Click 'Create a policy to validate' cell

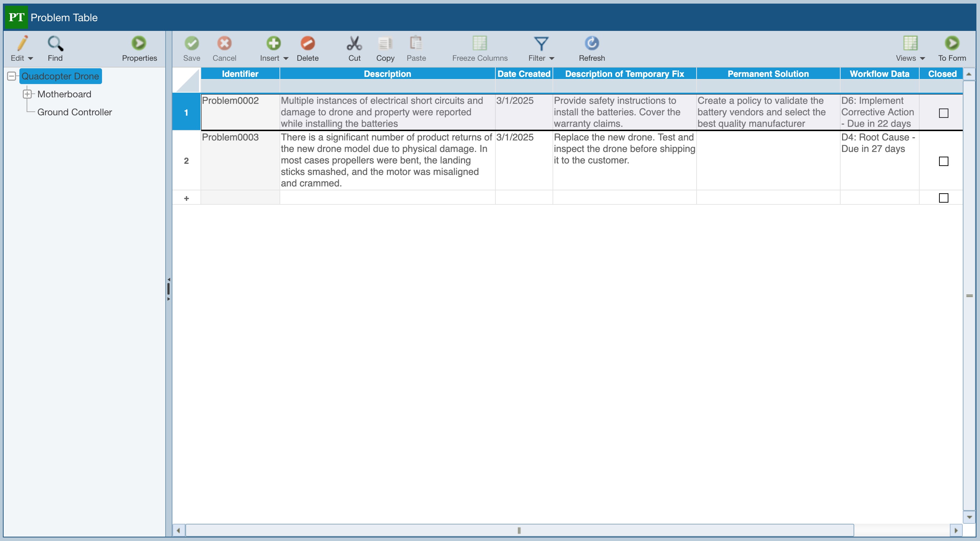point(768,112)
